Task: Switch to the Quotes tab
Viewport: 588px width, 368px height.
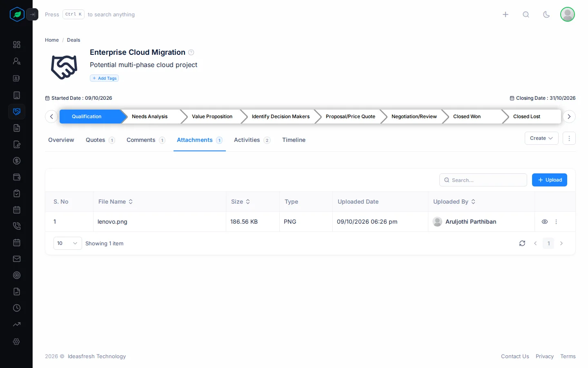Action: (x=100, y=140)
